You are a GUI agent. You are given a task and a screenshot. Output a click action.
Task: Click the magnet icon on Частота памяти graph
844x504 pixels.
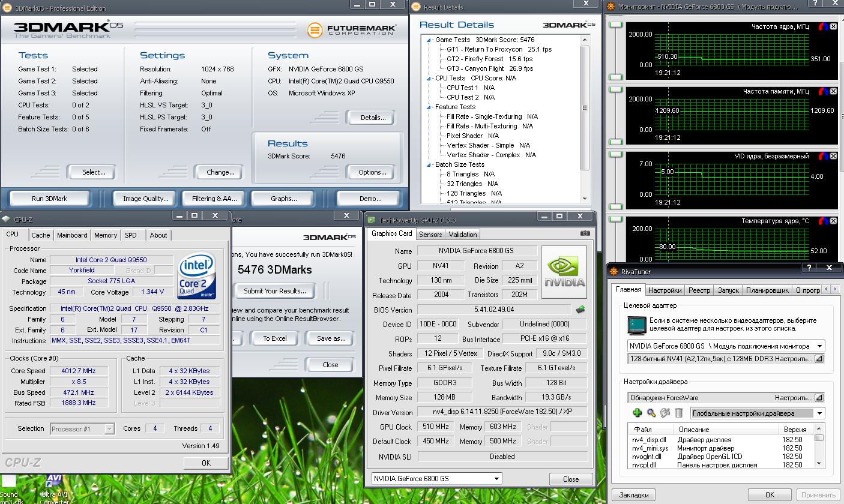(823, 91)
